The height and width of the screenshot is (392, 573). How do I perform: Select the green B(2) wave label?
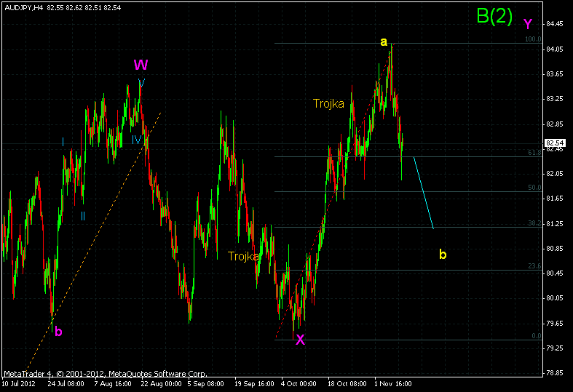click(x=494, y=16)
